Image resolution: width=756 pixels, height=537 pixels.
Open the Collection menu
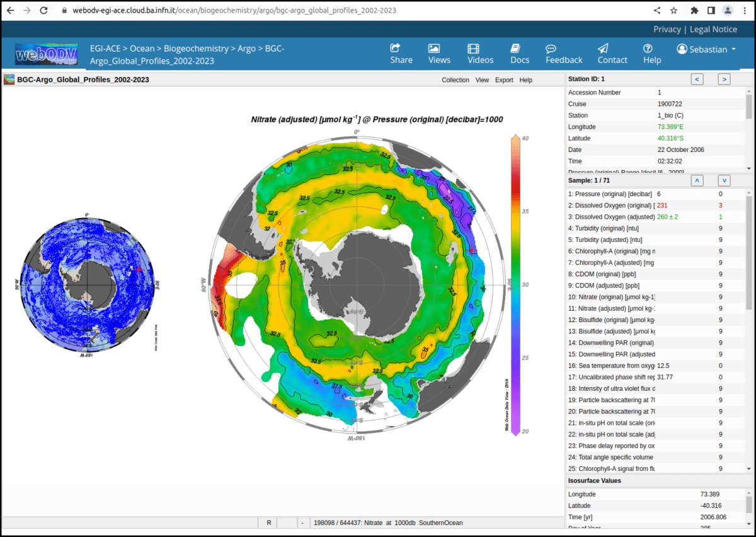point(455,80)
